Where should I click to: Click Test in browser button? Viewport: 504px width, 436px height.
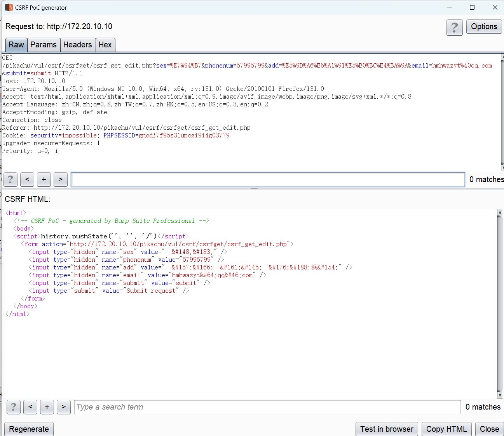coord(387,429)
